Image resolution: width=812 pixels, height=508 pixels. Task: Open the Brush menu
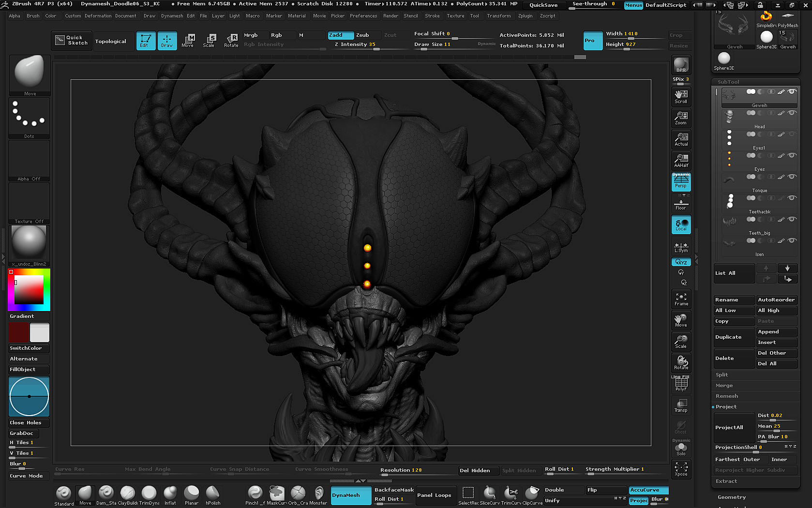pos(33,16)
